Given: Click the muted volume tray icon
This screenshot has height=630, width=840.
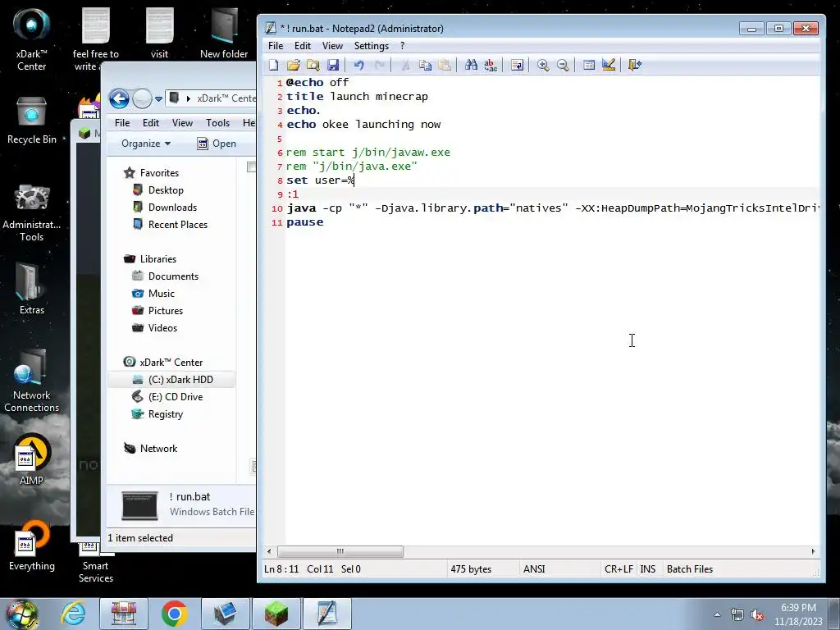Looking at the screenshot, I should pos(757,614).
